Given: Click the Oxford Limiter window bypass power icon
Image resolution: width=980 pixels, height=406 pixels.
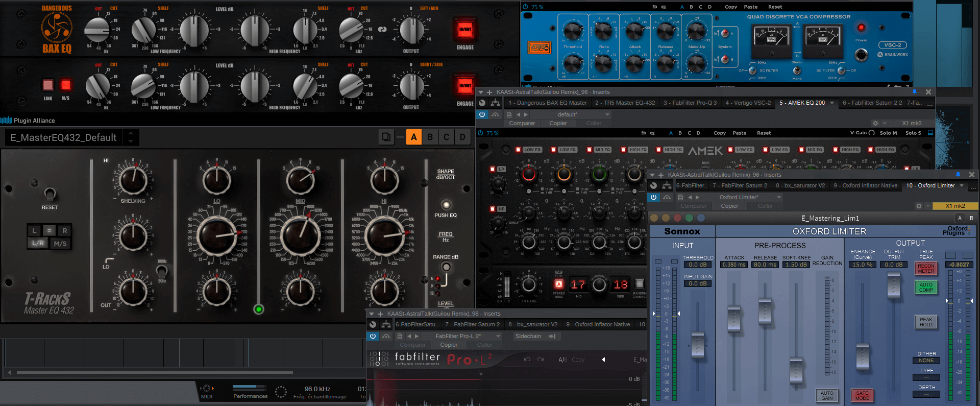Looking at the screenshot, I should (653, 197).
